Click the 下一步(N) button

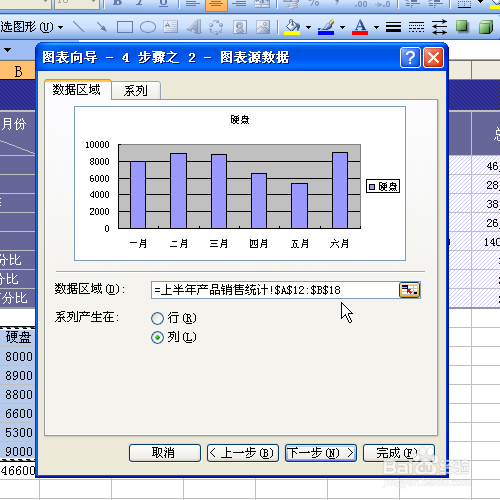pos(321,453)
